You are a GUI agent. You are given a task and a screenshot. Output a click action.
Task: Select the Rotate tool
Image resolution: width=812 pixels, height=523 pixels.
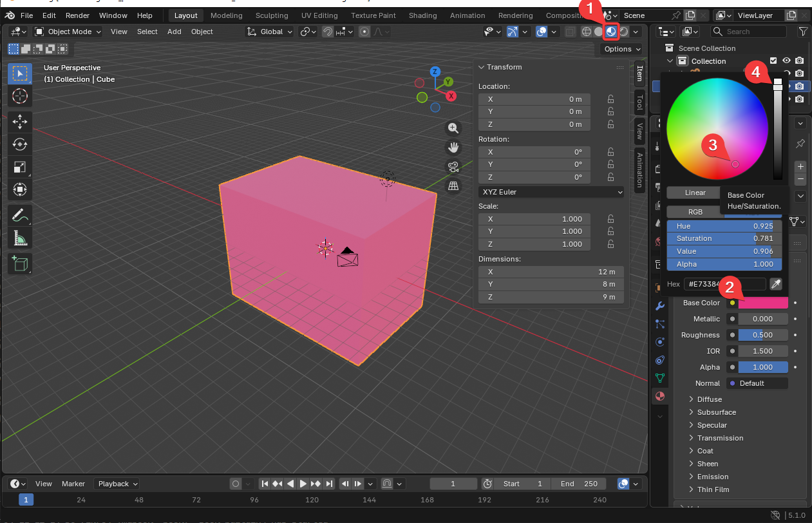20,144
